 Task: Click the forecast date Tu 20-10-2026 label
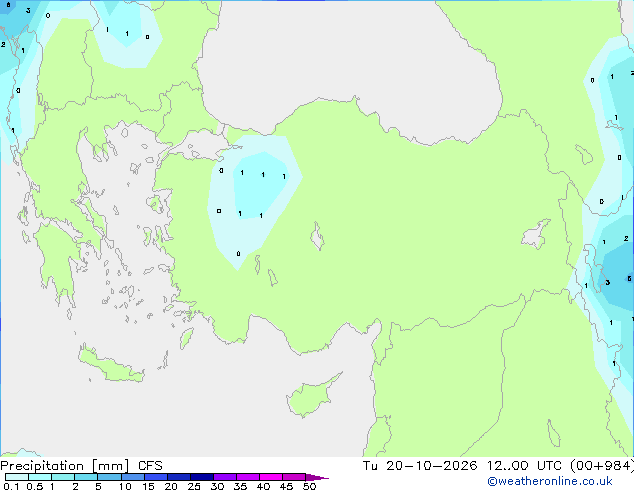pos(420,466)
